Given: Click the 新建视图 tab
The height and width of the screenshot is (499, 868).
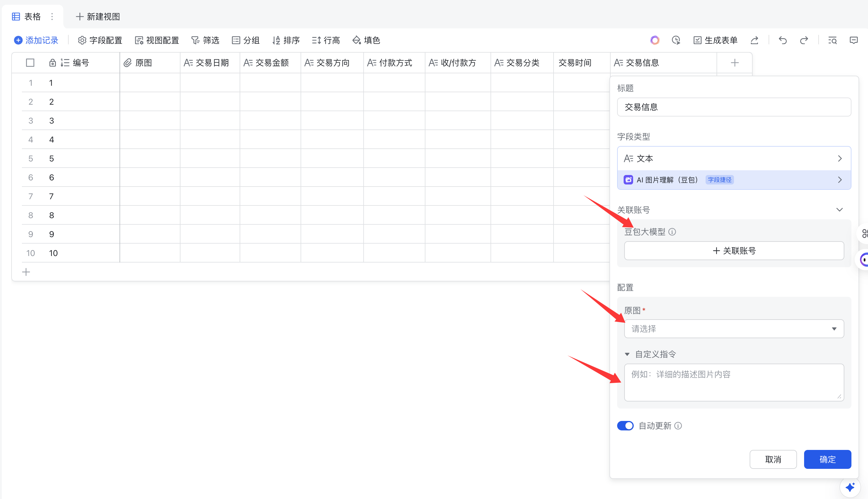Looking at the screenshot, I should pos(98,17).
